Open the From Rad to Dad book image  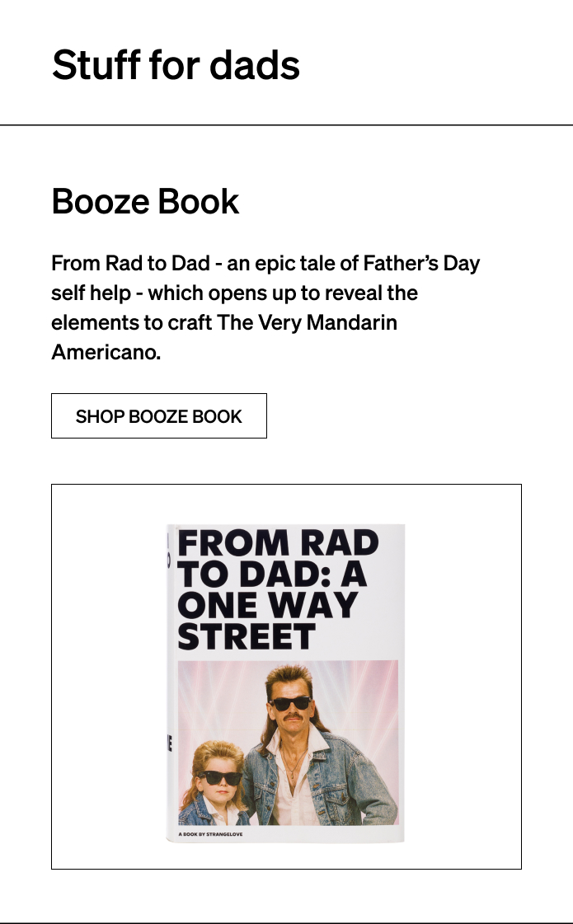click(286, 677)
